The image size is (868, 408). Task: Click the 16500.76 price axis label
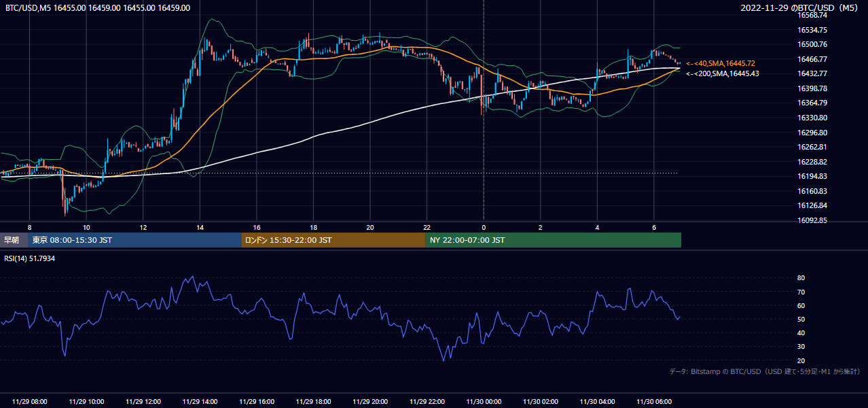pyautogui.click(x=812, y=44)
